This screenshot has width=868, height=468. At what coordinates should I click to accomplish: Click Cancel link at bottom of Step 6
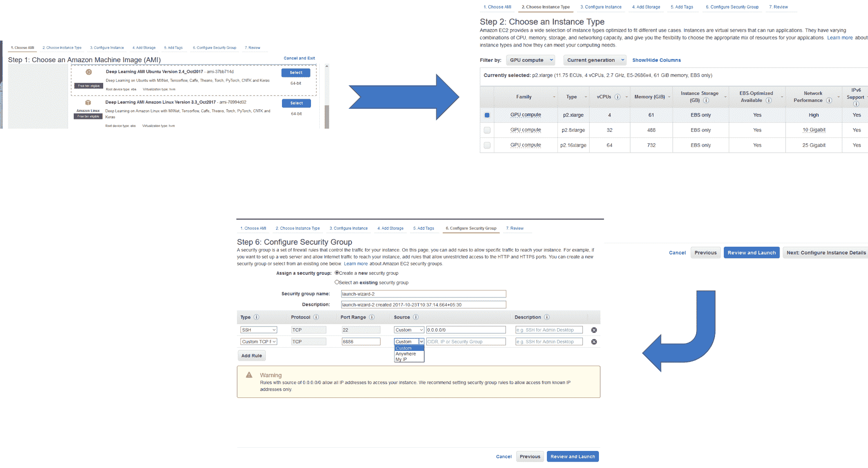[x=504, y=456]
